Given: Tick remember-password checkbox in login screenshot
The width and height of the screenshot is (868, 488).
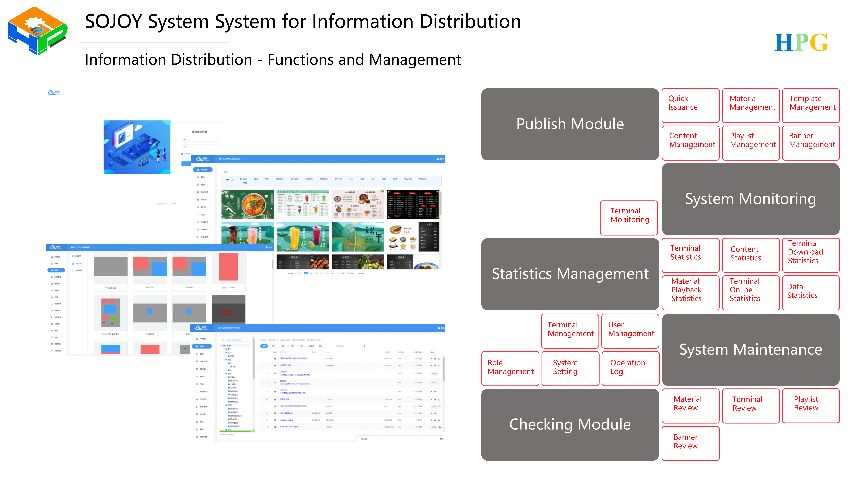Looking at the screenshot, I should tap(182, 154).
